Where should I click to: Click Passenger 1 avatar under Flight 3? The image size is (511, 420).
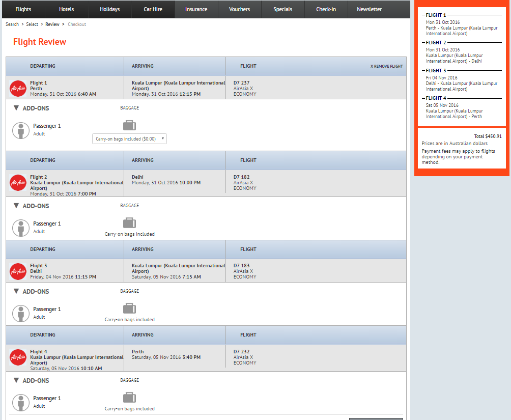[21, 314]
